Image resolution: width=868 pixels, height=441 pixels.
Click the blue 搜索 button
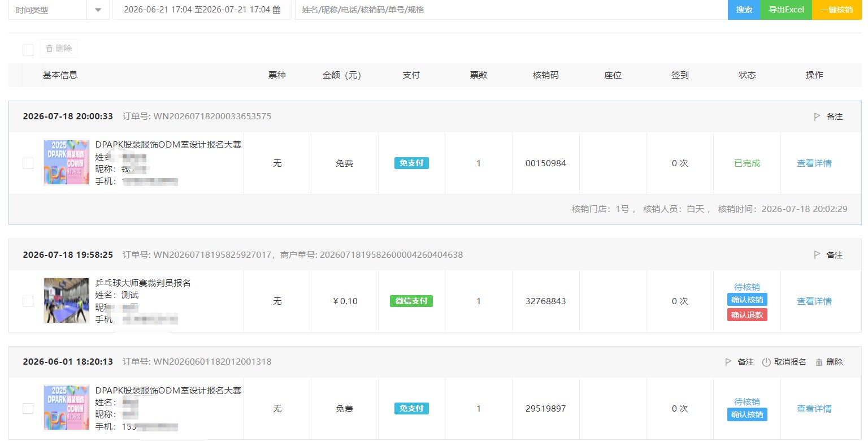pos(744,10)
